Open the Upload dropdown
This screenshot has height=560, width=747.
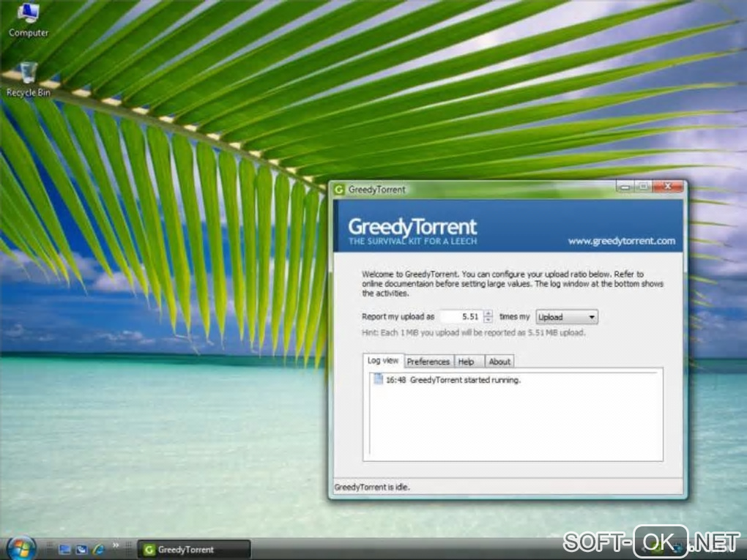[566, 317]
